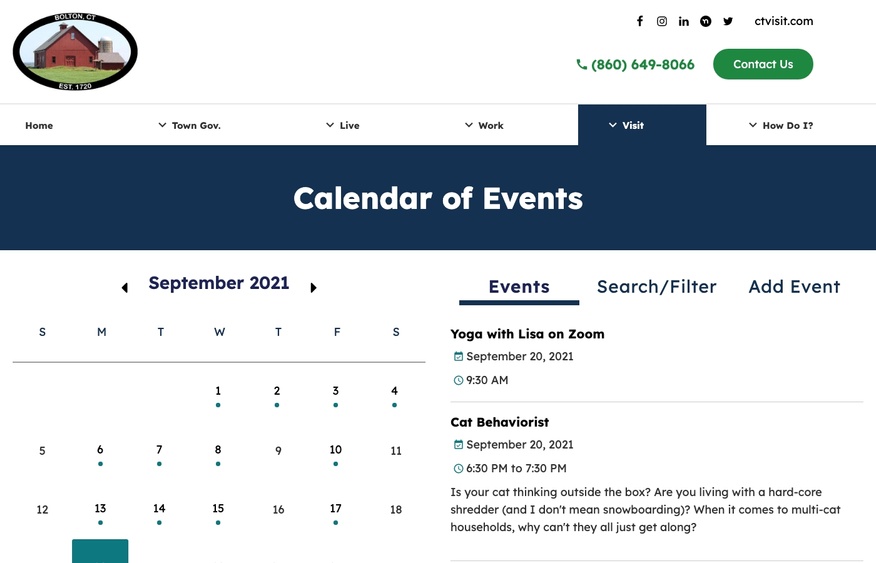Expand the Visit menu chevron
The image size is (876, 563).
tap(613, 125)
